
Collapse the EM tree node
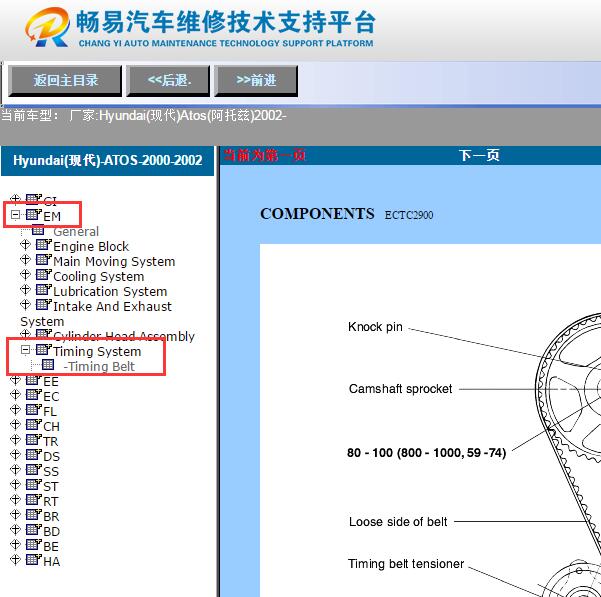(15, 215)
